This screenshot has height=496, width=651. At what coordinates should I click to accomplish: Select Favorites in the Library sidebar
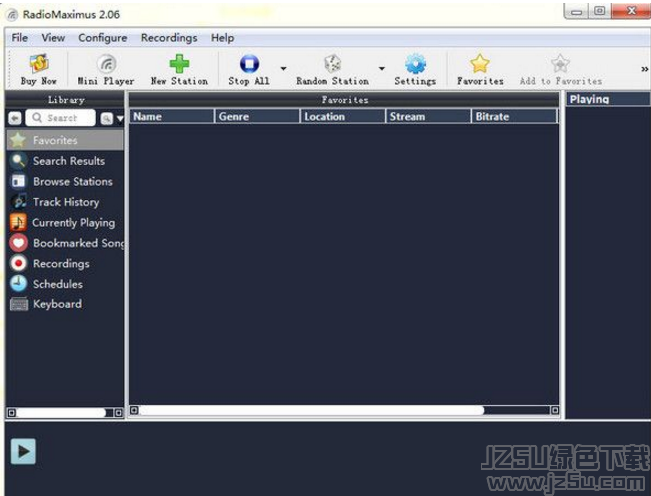click(x=65, y=140)
